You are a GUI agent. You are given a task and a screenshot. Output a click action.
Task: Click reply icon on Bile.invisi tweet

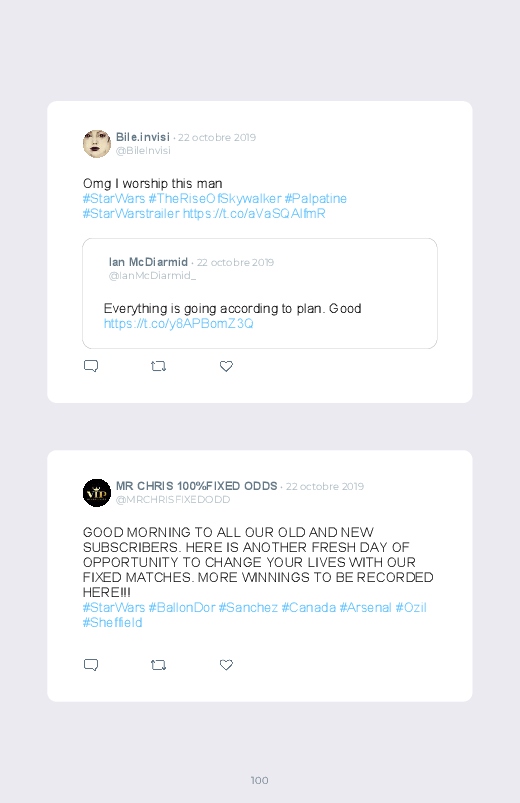[91, 366]
